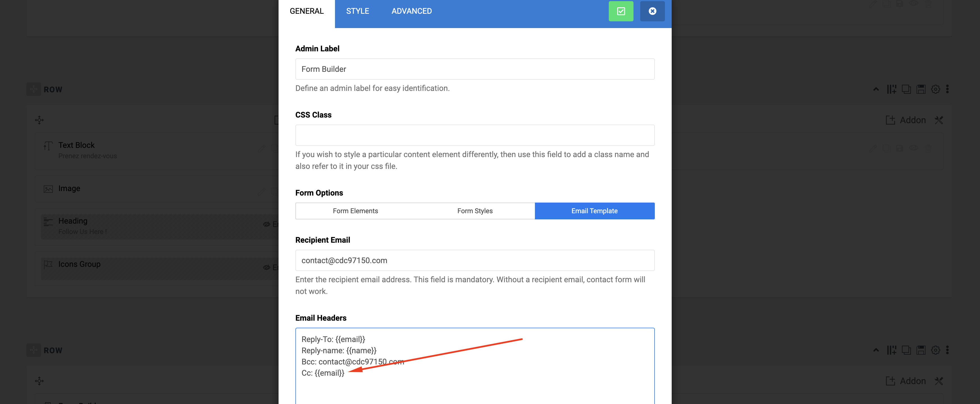980x404 pixels.
Task: Open settings gear of the last ROW
Action: pos(935,350)
